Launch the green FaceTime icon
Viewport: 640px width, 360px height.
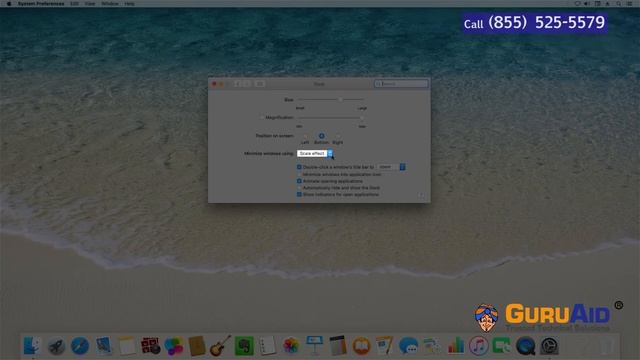click(x=502, y=346)
